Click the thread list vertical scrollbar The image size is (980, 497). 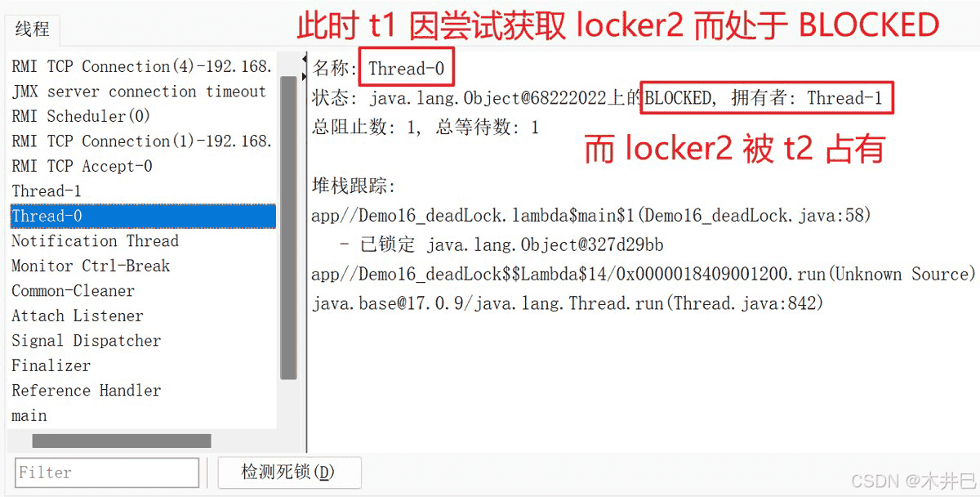(x=288, y=228)
